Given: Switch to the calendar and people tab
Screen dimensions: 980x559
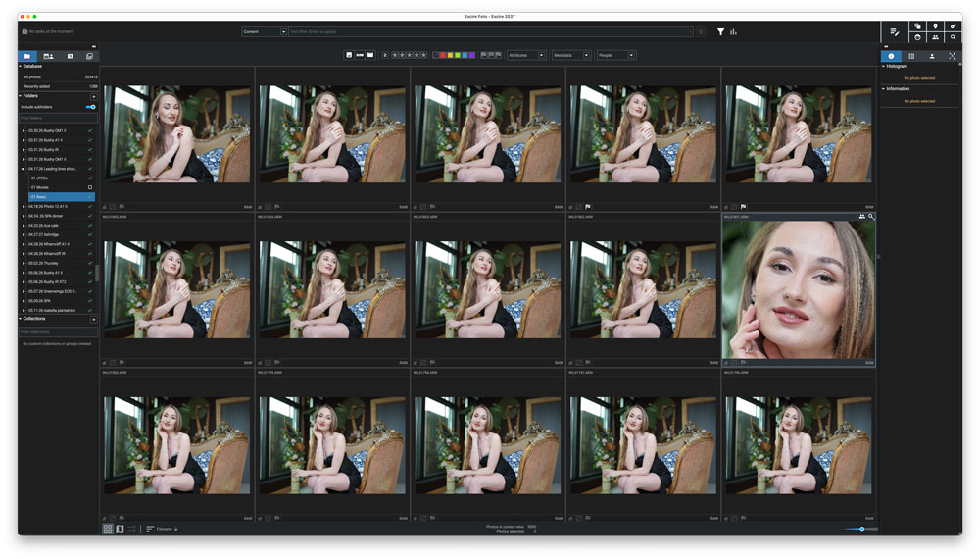Looking at the screenshot, I should pos(48,56).
